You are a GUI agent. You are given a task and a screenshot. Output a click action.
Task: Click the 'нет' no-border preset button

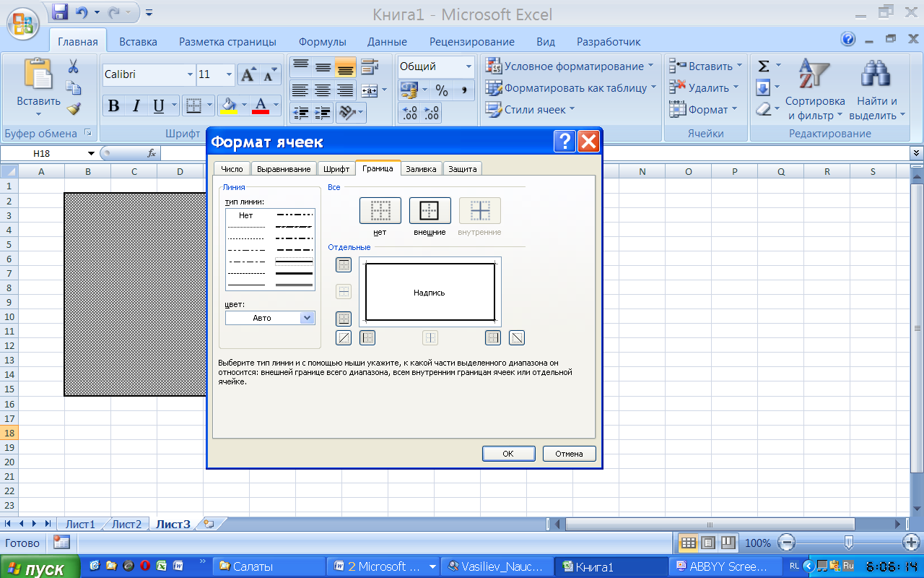click(x=380, y=210)
